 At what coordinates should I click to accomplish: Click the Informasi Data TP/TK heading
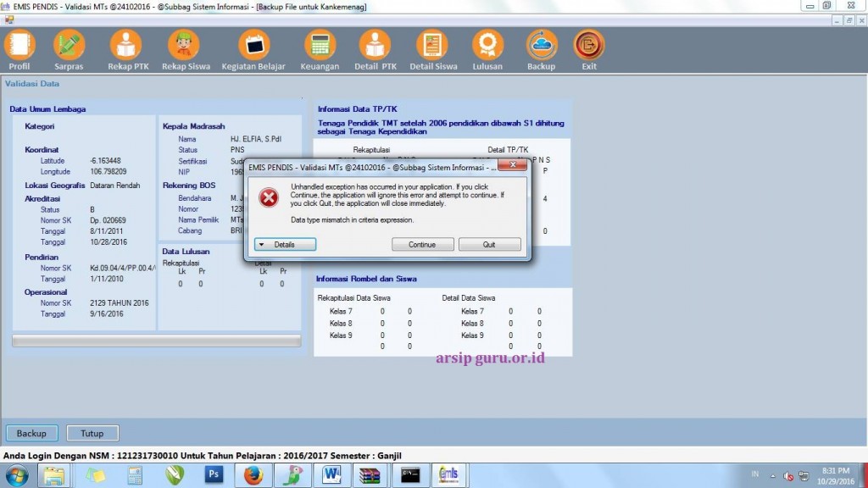point(357,109)
